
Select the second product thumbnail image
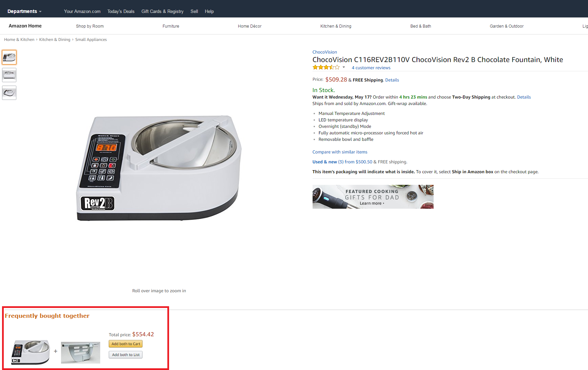click(x=9, y=75)
